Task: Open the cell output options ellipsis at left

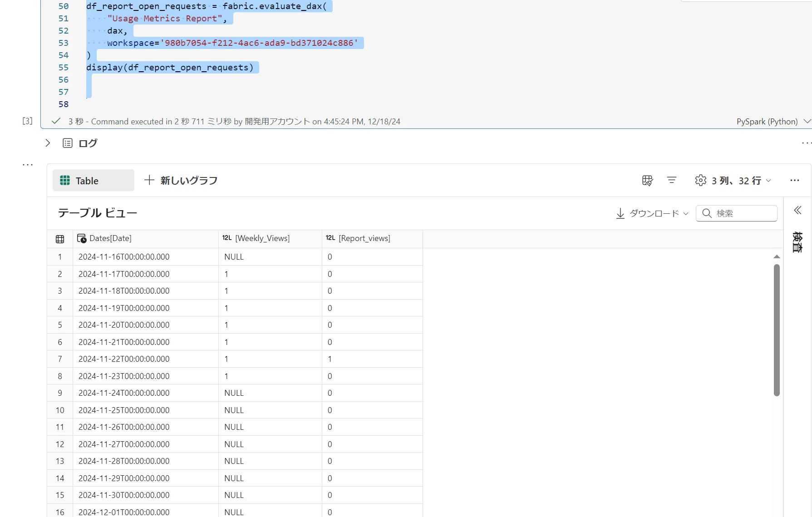Action: [x=28, y=165]
